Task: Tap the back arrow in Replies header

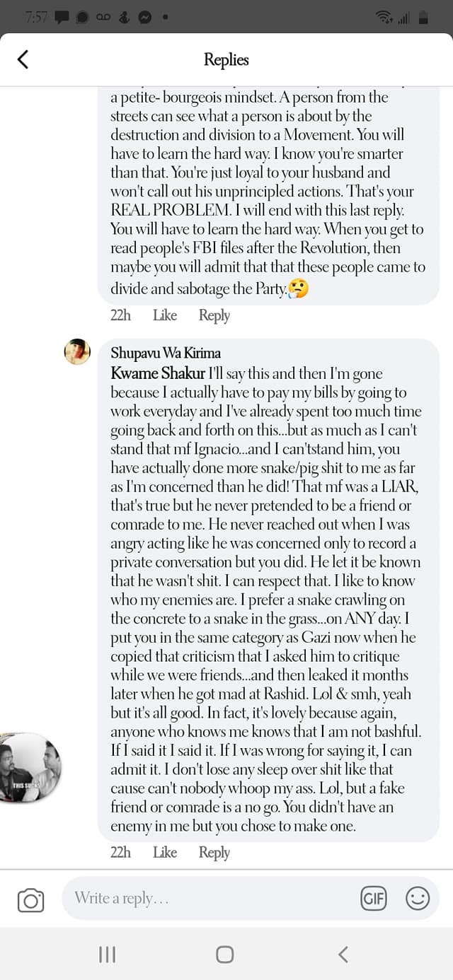Action: (23, 59)
